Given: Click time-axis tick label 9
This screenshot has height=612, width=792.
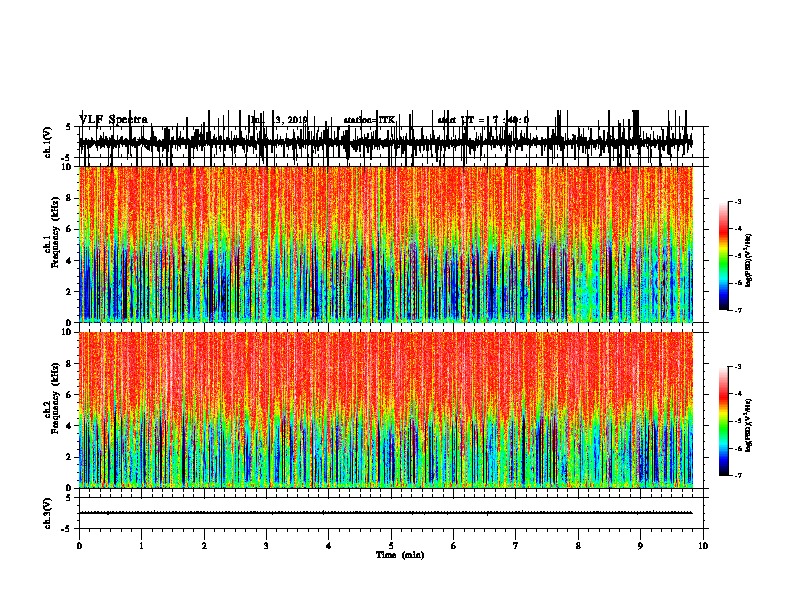Looking at the screenshot, I should 640,546.
